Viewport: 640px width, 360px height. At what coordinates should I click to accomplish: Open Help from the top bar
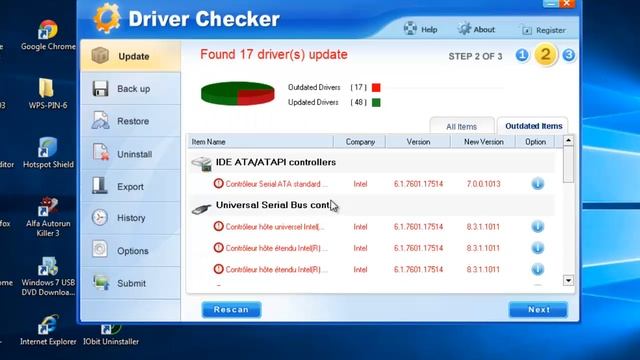click(x=420, y=29)
